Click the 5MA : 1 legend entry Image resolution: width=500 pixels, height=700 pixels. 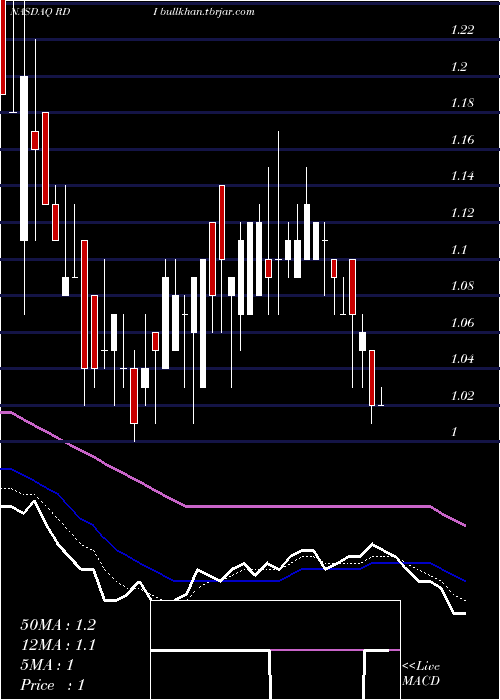47,665
